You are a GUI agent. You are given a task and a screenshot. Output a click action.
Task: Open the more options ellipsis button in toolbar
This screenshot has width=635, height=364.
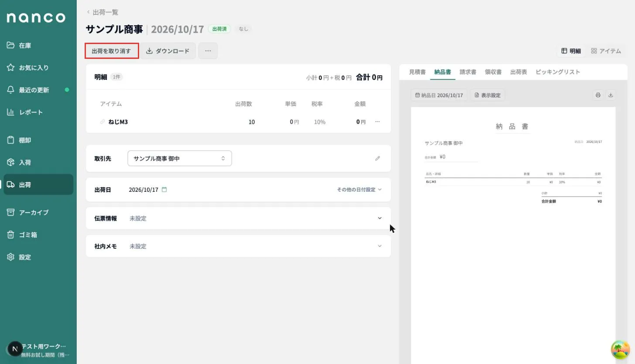click(208, 51)
